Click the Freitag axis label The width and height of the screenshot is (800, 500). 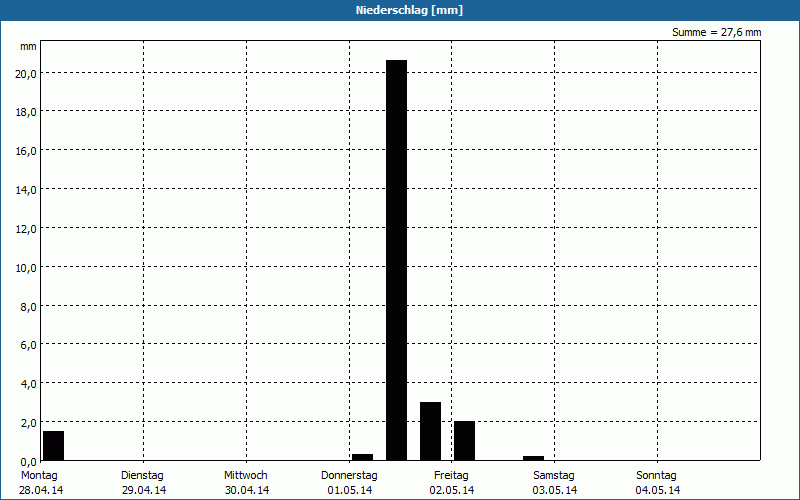point(451,476)
